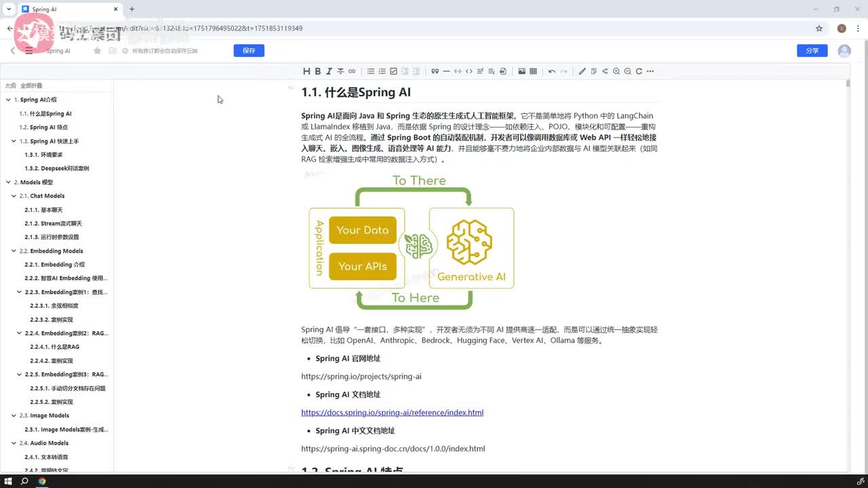Redo the last undone edit
This screenshot has width=868, height=488.
(564, 71)
